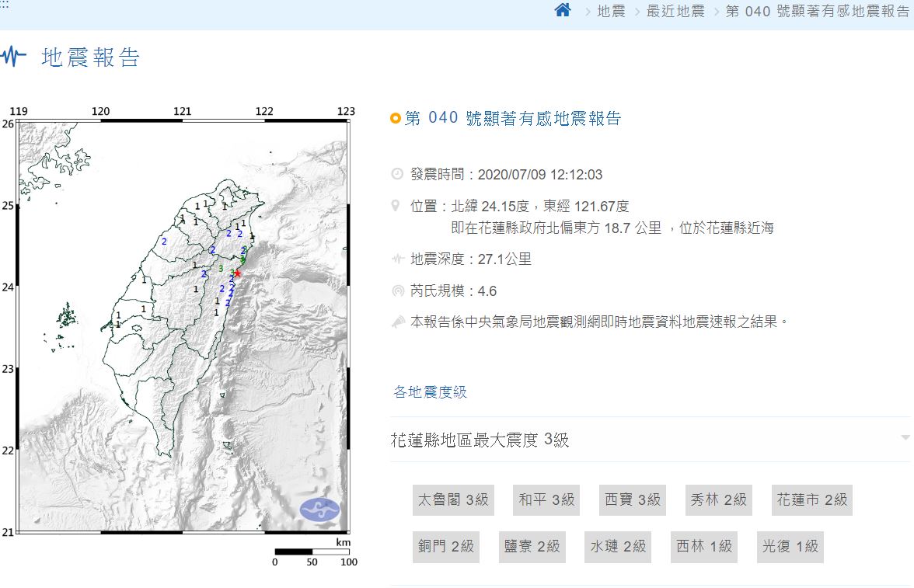Click the magnitude ripple icon beside 芮氏規模

tap(397, 291)
